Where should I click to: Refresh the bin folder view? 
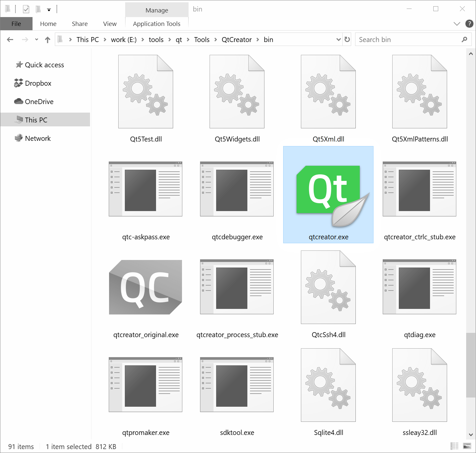(x=347, y=39)
